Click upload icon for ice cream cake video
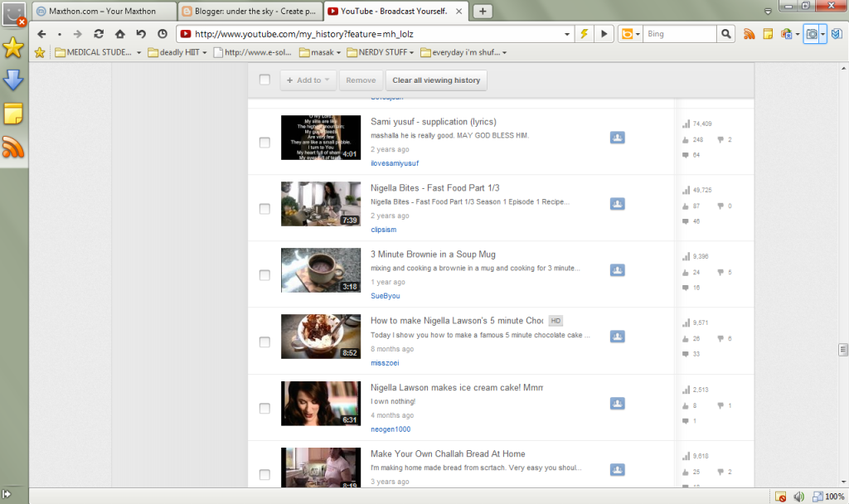This screenshot has height=504, width=849. (x=617, y=404)
